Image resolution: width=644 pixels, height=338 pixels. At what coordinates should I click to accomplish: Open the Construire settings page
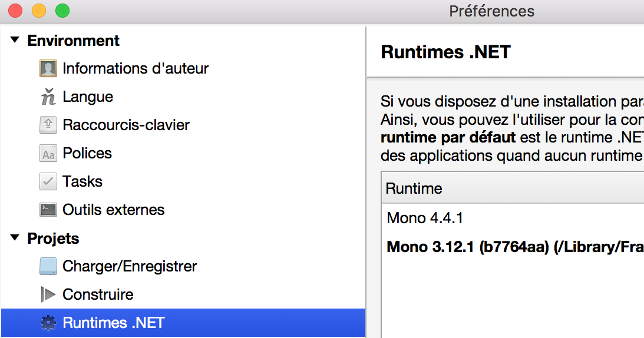[x=98, y=294]
